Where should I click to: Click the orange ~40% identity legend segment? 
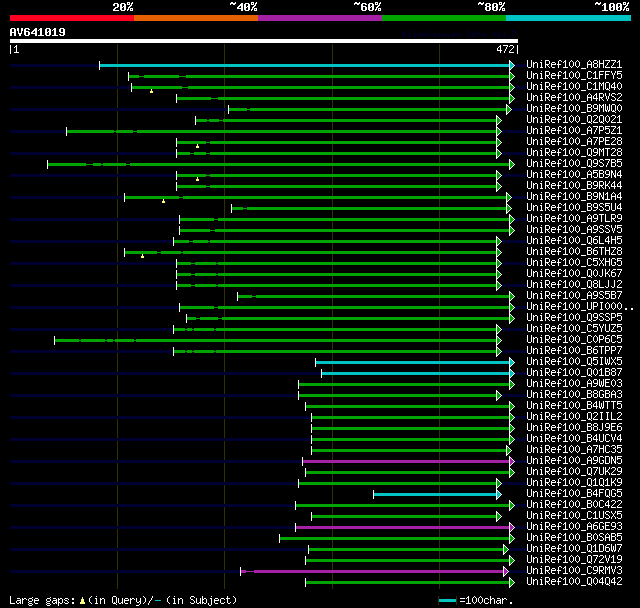click(x=196, y=18)
